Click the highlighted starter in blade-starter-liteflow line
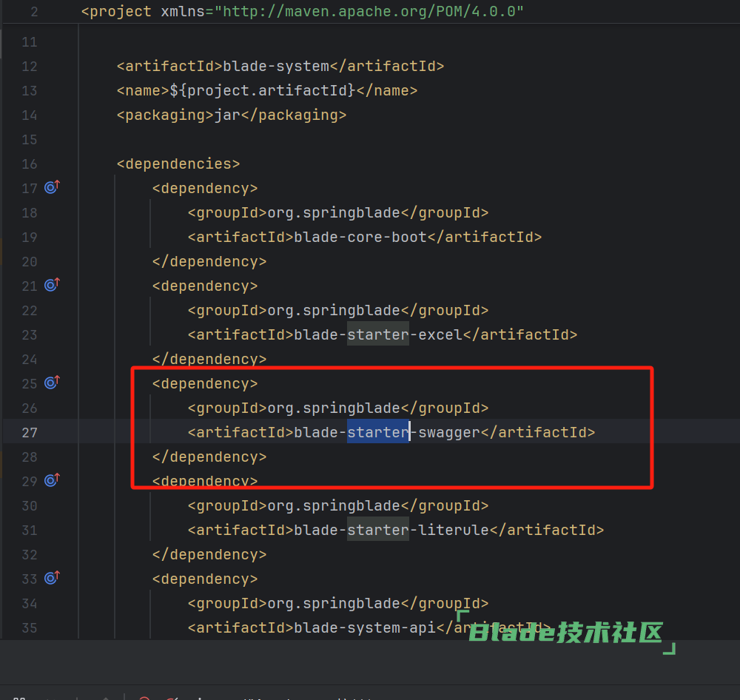 [377, 530]
